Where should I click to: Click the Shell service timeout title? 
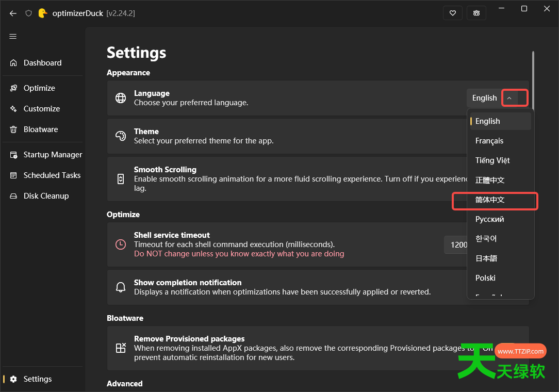click(x=172, y=235)
